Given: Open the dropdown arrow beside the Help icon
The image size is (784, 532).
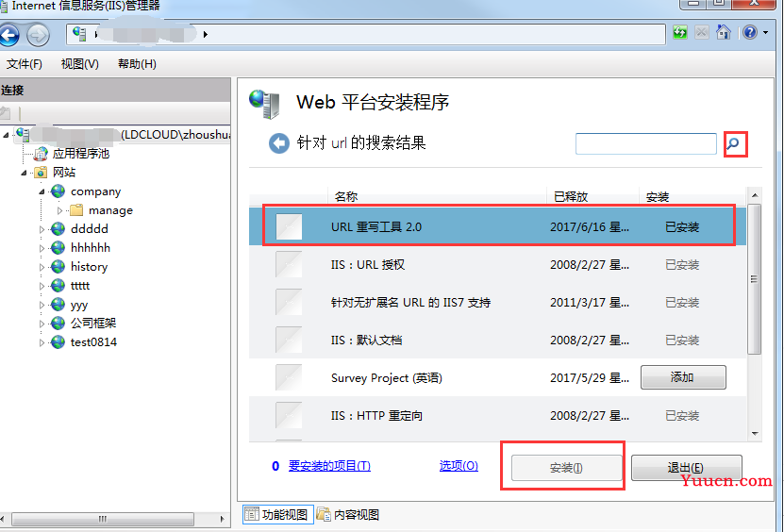Looking at the screenshot, I should pyautogui.click(x=765, y=33).
